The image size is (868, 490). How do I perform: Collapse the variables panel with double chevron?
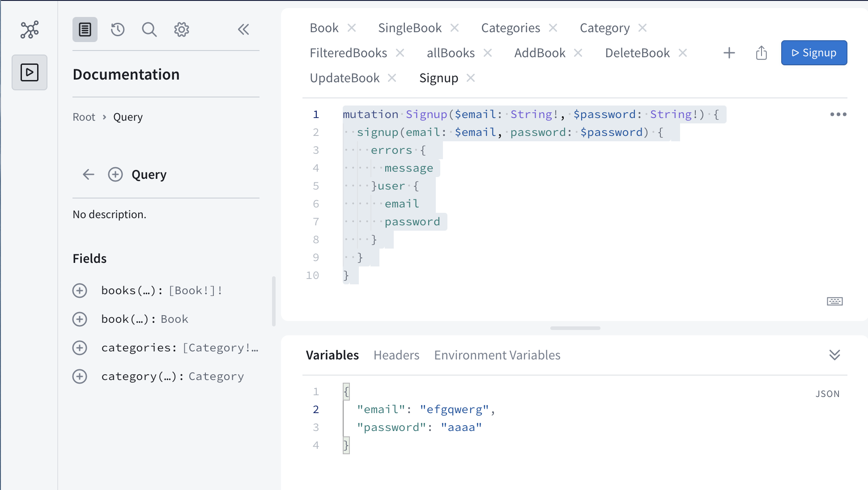835,355
